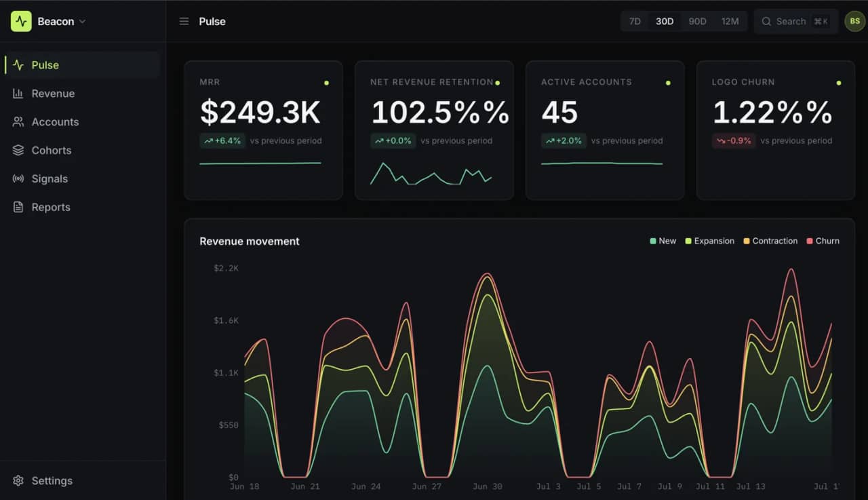Open the Beacon workspace dropdown chevron
This screenshot has height=500, width=868.
(83, 22)
